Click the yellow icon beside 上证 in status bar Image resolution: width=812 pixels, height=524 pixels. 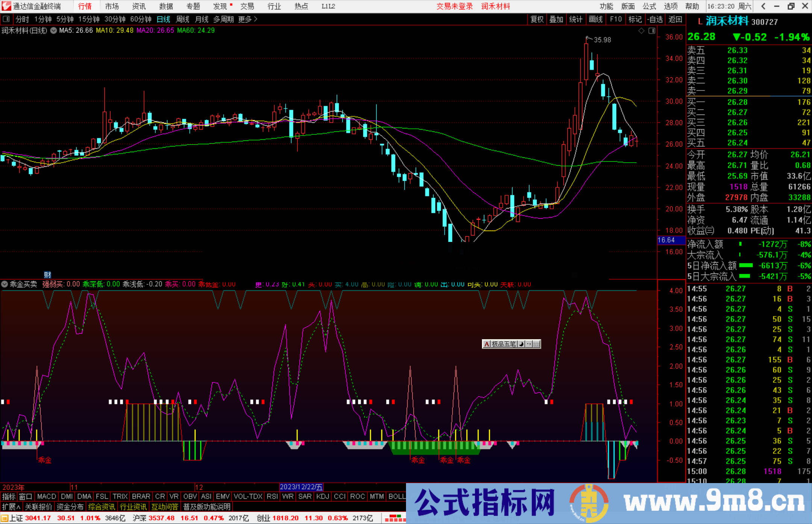coord(5,518)
